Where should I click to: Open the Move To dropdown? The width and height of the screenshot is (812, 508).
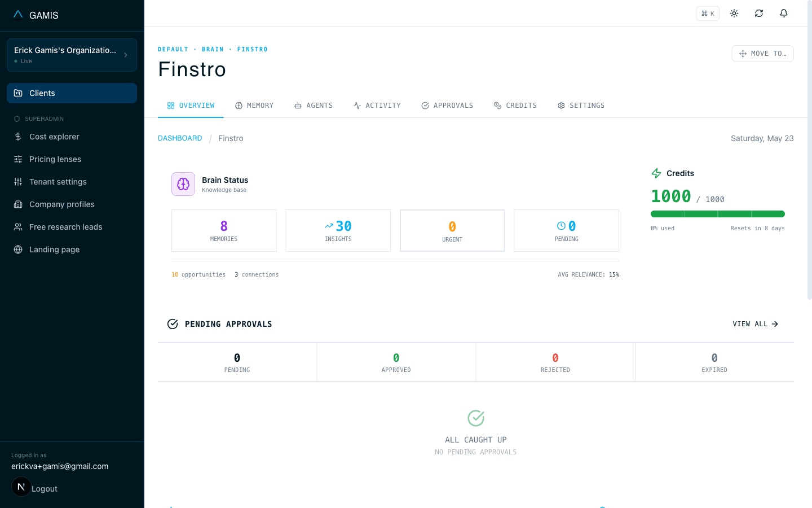[762, 54]
